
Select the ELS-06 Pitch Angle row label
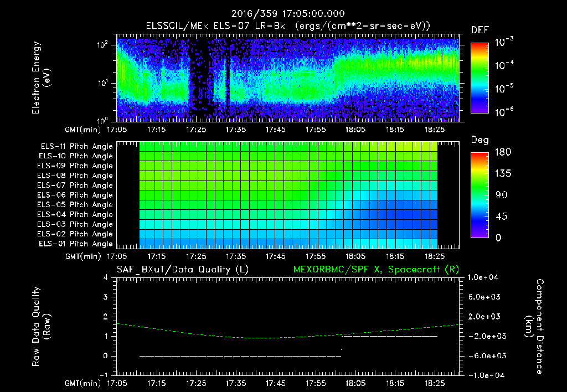tap(75, 195)
